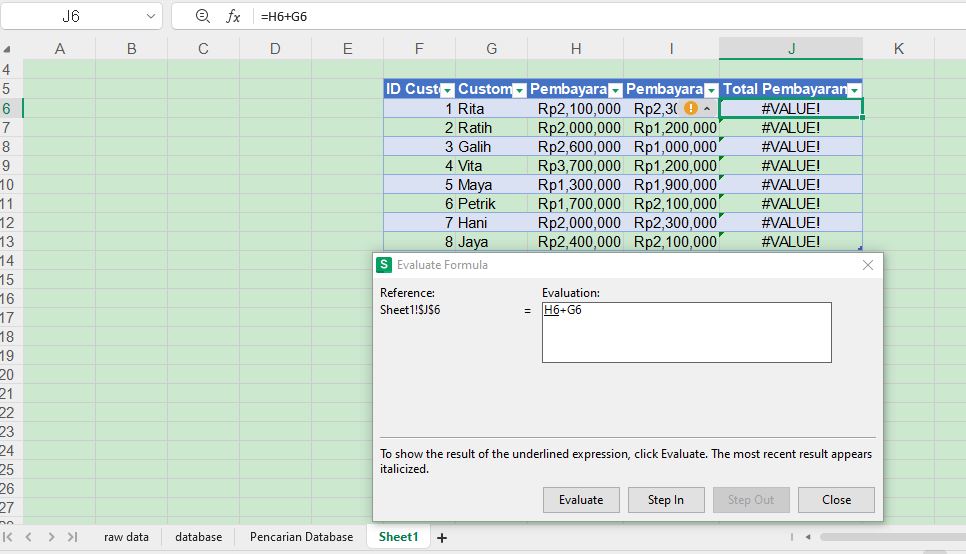This screenshot has height=554, width=966.
Task: Open filter dropdown of column I Pembayaran
Action: pos(711,91)
